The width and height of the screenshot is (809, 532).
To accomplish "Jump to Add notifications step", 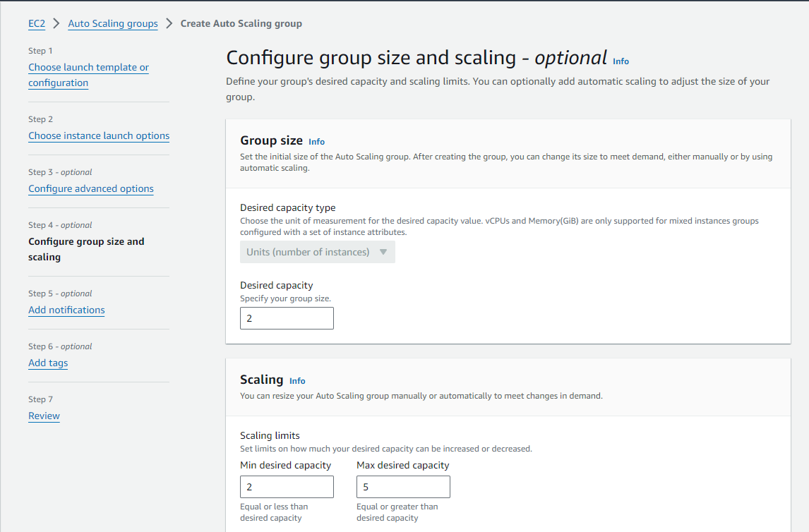I will 66,310.
